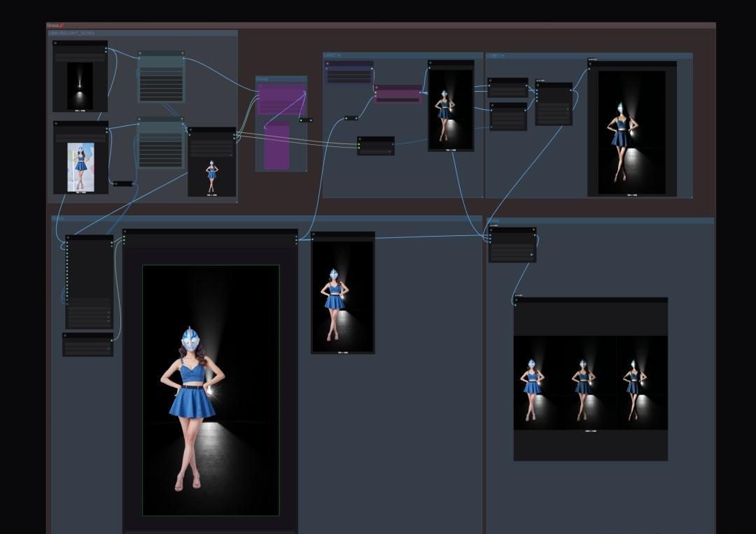Click the three-figure comparison preview image
This screenshot has height=534, width=756.
coord(591,382)
